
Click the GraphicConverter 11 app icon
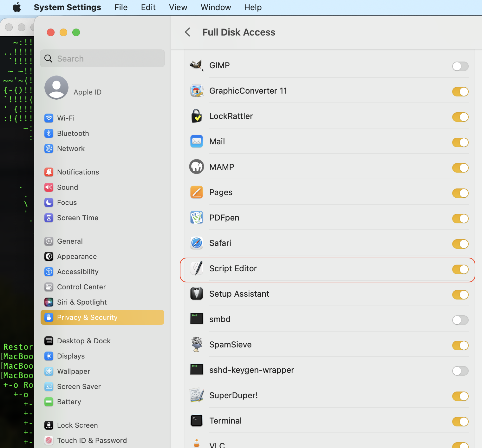pyautogui.click(x=197, y=91)
